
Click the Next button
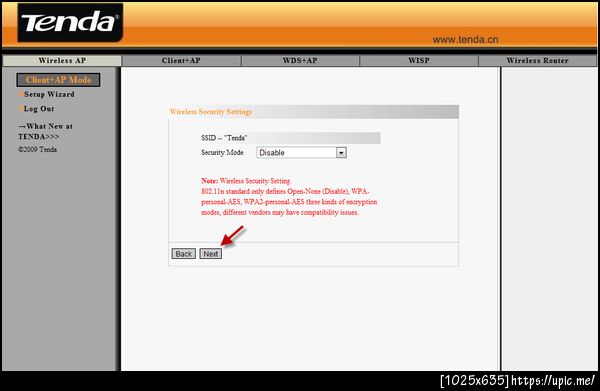[210, 254]
